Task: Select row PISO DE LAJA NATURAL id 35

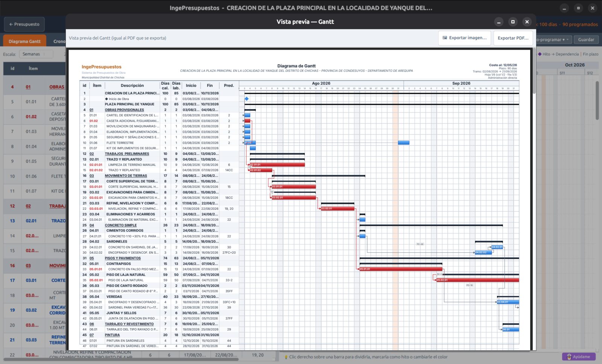Action: pyautogui.click(x=159, y=280)
